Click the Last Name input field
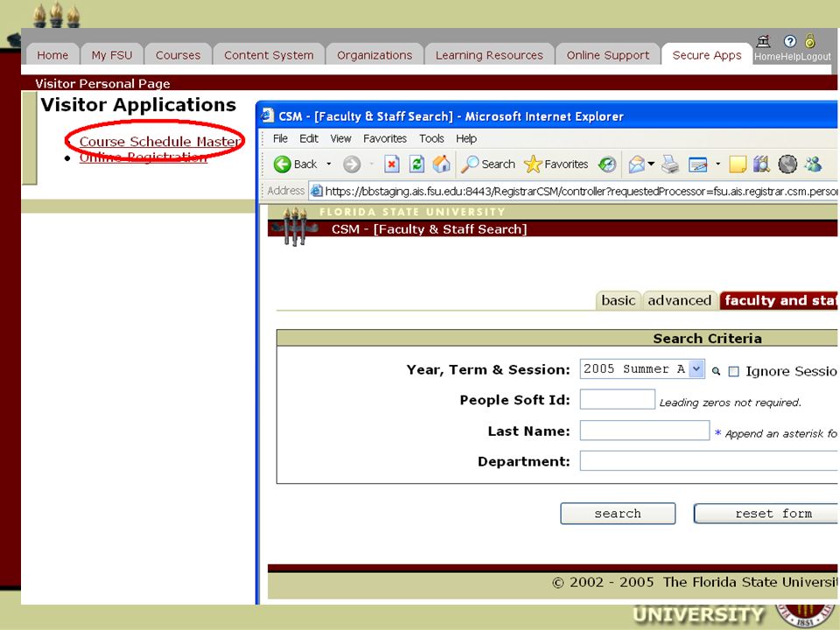 pos(645,430)
